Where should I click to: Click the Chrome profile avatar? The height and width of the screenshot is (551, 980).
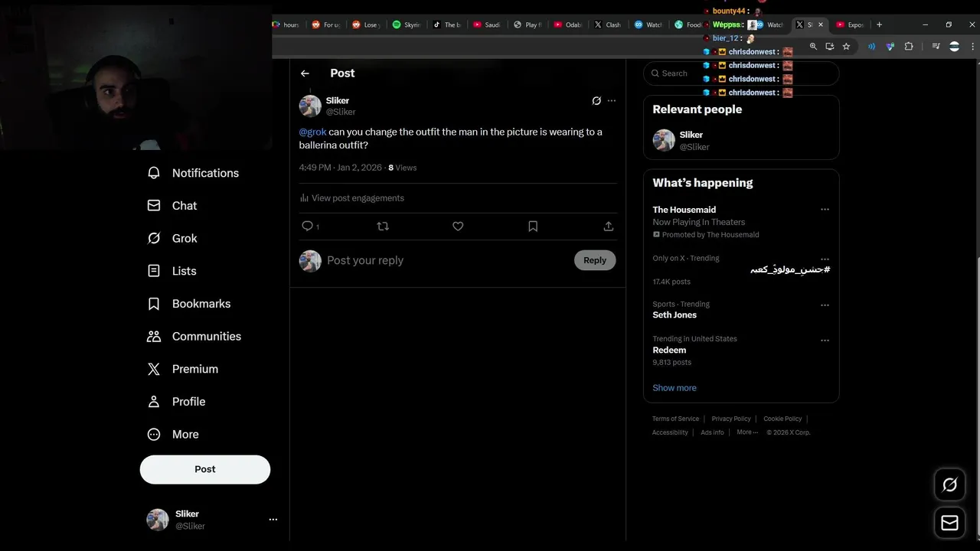click(x=954, y=47)
